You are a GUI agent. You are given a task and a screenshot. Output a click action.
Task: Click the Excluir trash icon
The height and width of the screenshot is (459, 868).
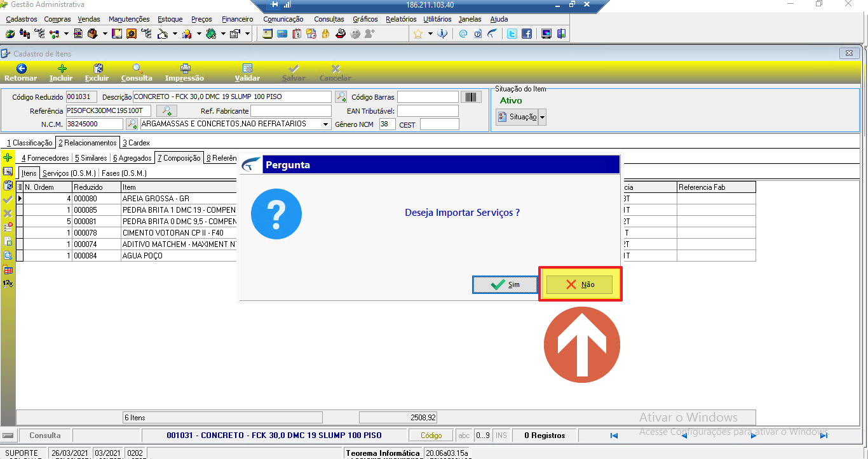(x=97, y=69)
